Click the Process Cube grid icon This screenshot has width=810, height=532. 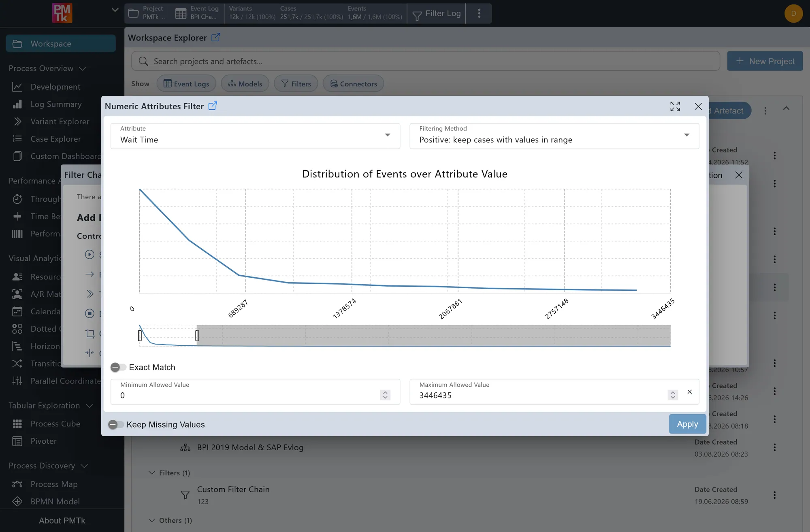coord(17,424)
